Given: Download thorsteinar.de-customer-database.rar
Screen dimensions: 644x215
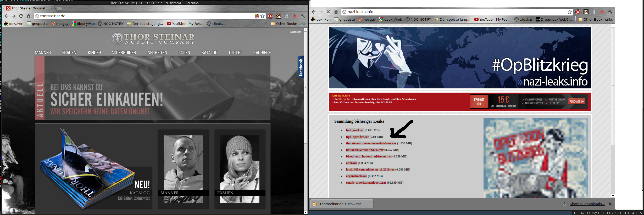Looking at the screenshot, I should [371, 143].
